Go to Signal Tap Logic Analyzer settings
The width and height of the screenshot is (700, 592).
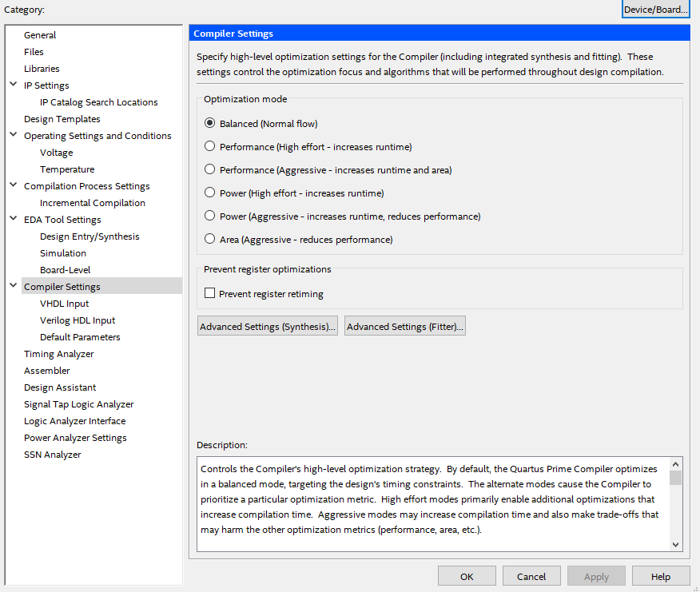click(x=79, y=404)
